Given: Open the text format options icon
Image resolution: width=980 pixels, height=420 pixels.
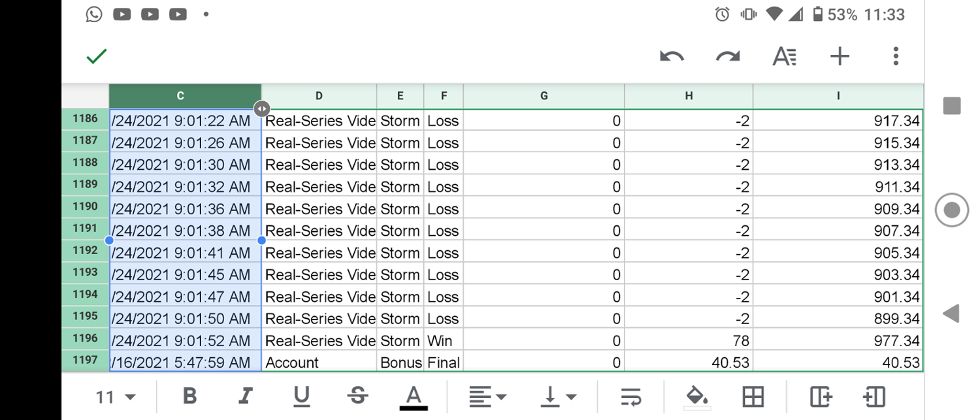Looking at the screenshot, I should [784, 57].
